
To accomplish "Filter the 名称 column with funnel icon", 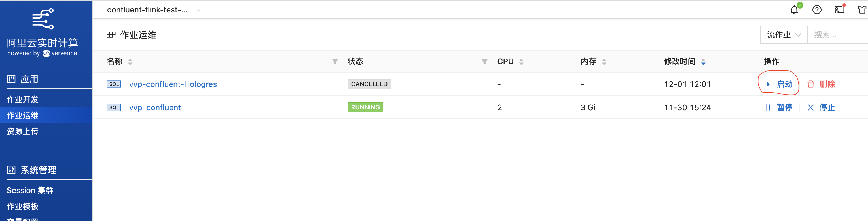I will click(x=335, y=61).
